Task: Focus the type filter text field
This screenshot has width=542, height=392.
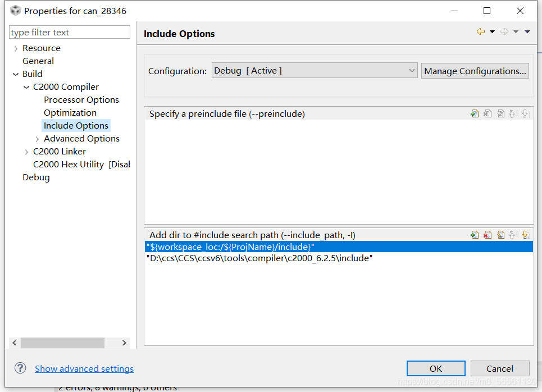Action: click(x=70, y=32)
